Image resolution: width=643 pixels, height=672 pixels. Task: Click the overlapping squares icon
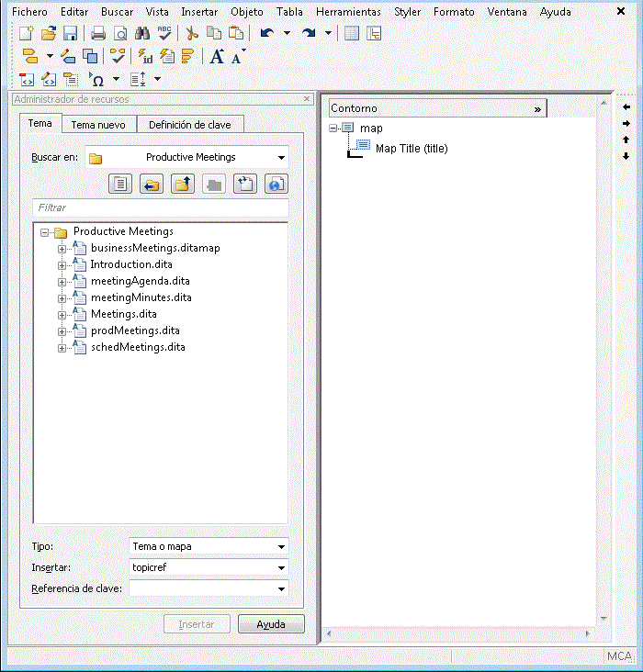[90, 56]
